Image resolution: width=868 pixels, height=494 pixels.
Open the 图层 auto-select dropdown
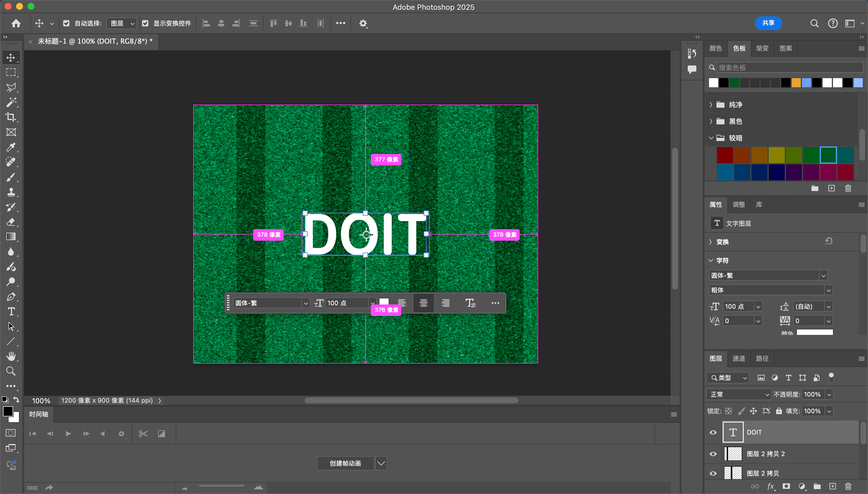122,24
